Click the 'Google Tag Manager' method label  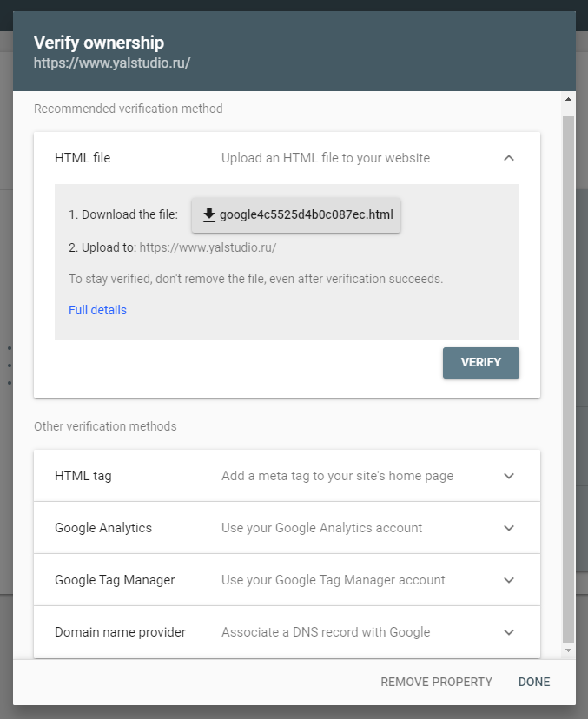[x=115, y=580]
